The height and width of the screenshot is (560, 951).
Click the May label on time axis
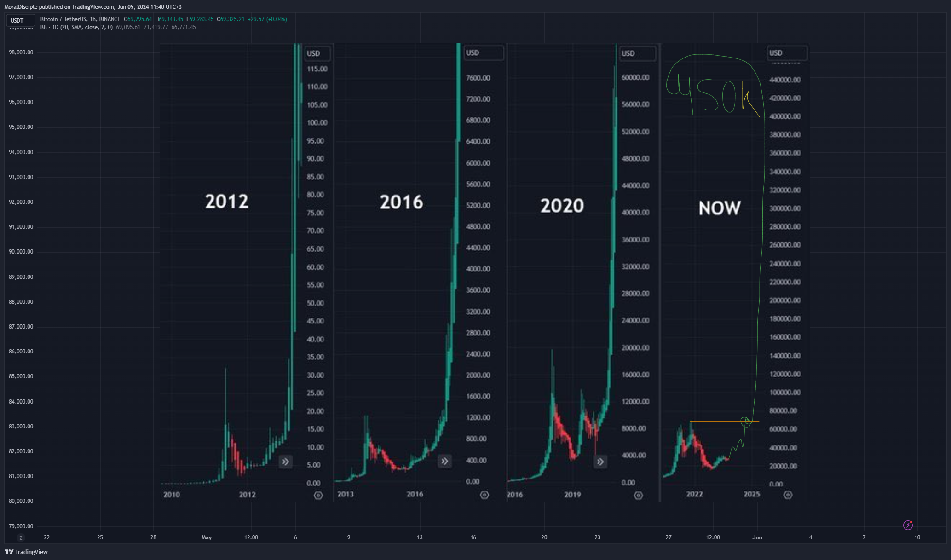pyautogui.click(x=207, y=537)
